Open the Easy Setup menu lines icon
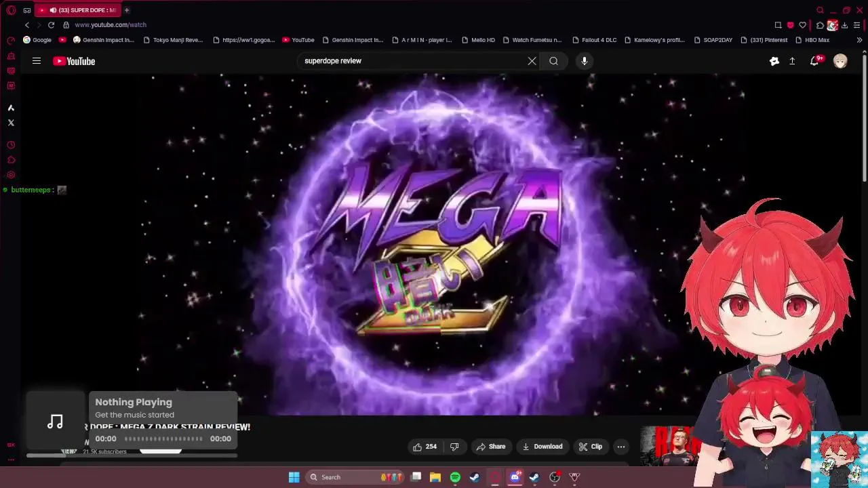 pos(857,25)
